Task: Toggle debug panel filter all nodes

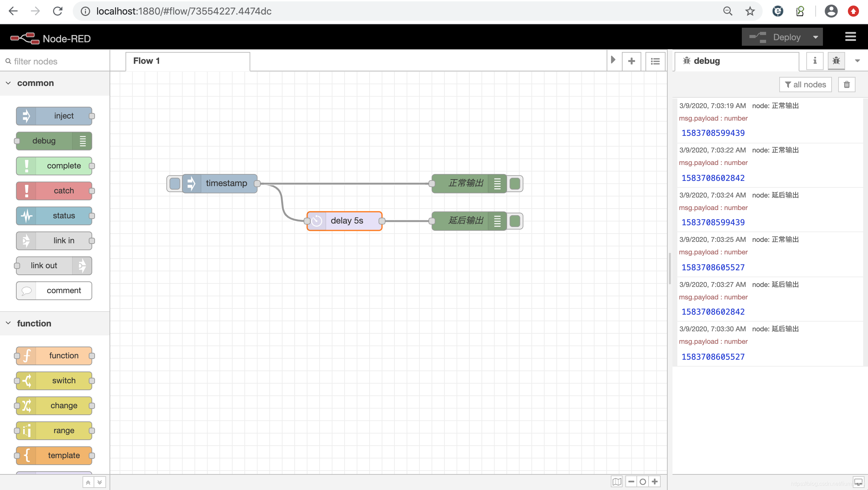Action: coord(805,84)
